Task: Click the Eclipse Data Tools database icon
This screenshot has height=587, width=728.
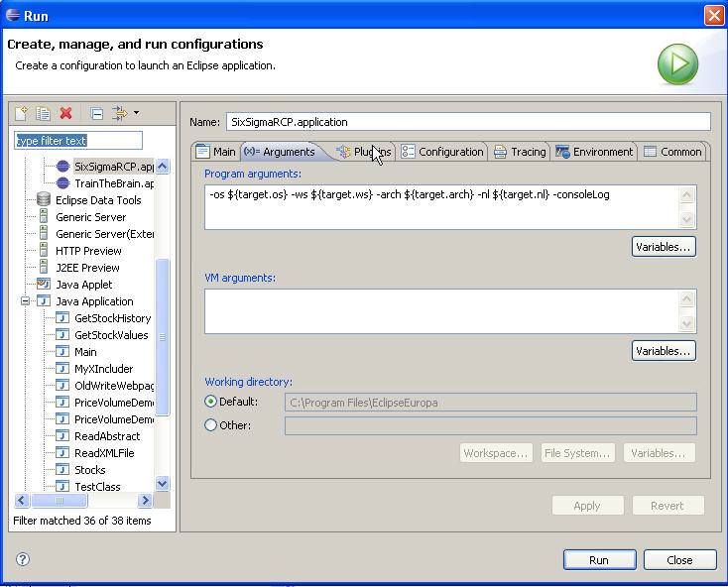Action: pyautogui.click(x=44, y=199)
